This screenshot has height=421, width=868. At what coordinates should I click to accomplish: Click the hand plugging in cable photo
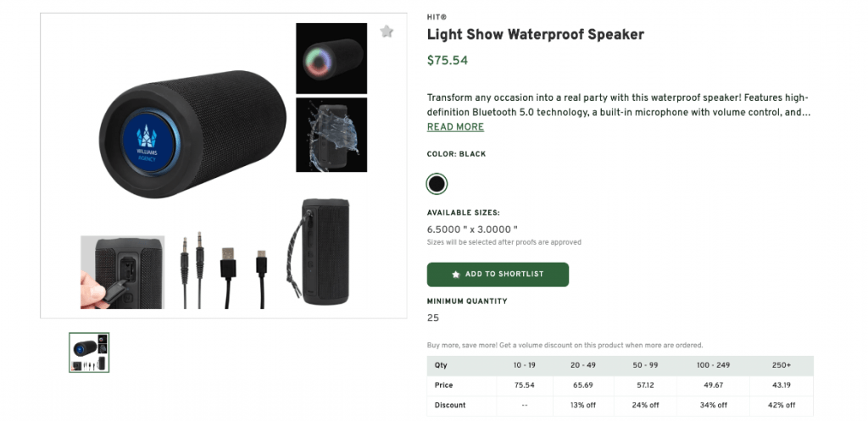tap(122, 272)
